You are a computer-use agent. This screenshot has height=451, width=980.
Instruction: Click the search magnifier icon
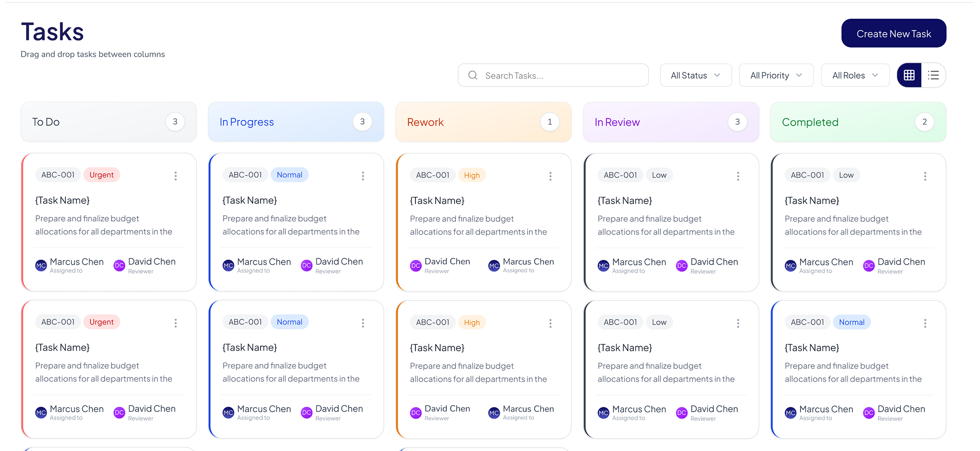(472, 75)
